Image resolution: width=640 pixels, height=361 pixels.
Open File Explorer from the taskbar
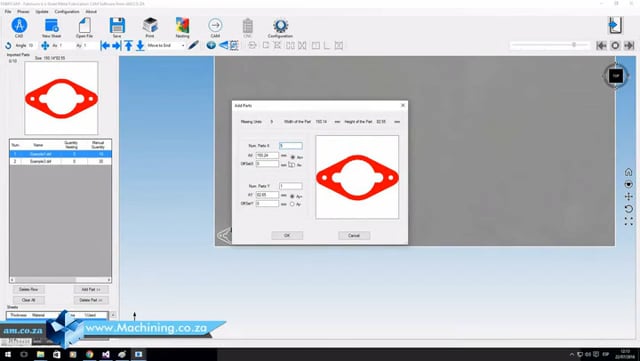pos(40,354)
